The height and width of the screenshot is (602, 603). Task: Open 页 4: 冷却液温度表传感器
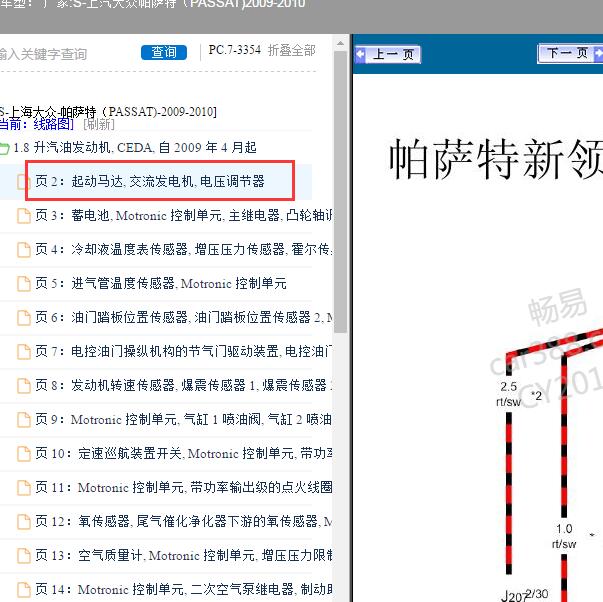click(184, 249)
